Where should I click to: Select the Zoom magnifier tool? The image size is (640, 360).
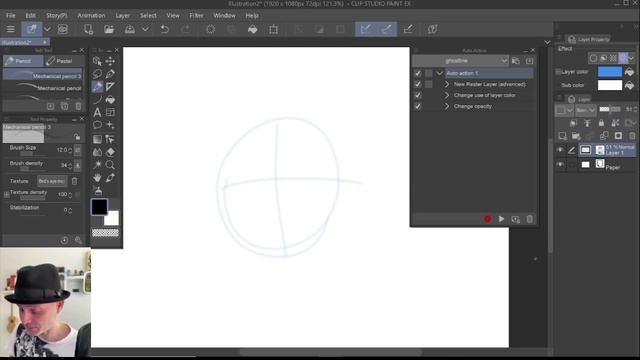110,165
